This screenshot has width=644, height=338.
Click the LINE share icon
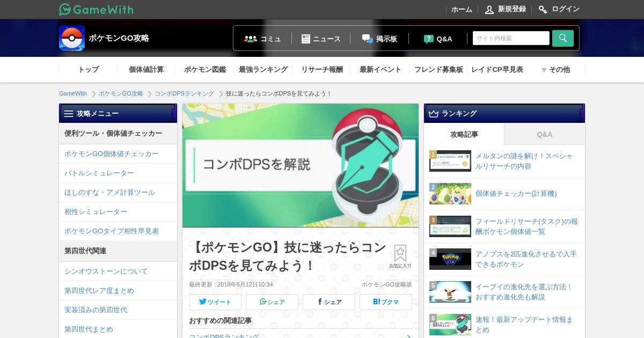[263, 302]
